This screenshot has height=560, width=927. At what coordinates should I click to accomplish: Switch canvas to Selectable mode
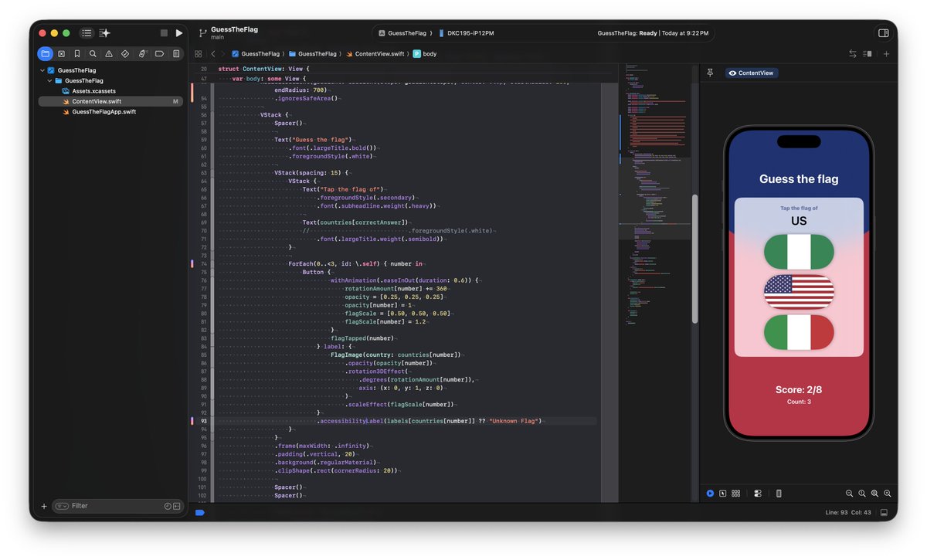point(722,494)
